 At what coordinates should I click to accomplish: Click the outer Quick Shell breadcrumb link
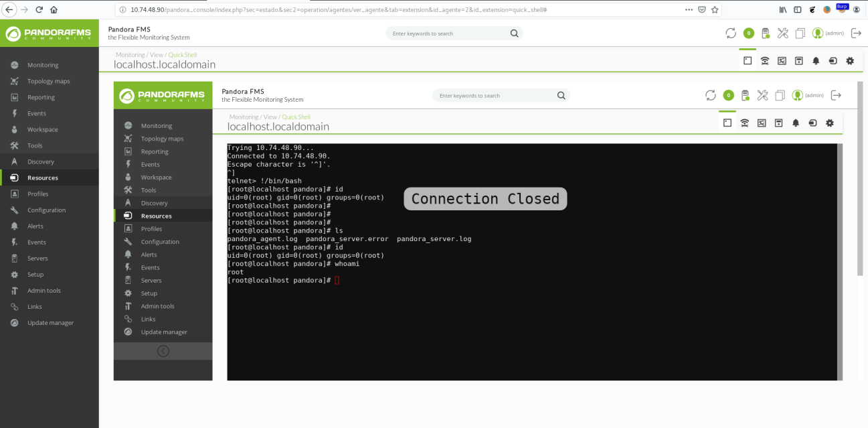[x=183, y=55]
